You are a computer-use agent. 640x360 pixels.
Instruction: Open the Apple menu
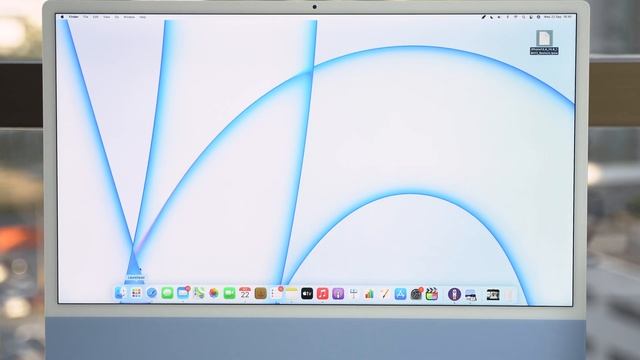coord(62,17)
